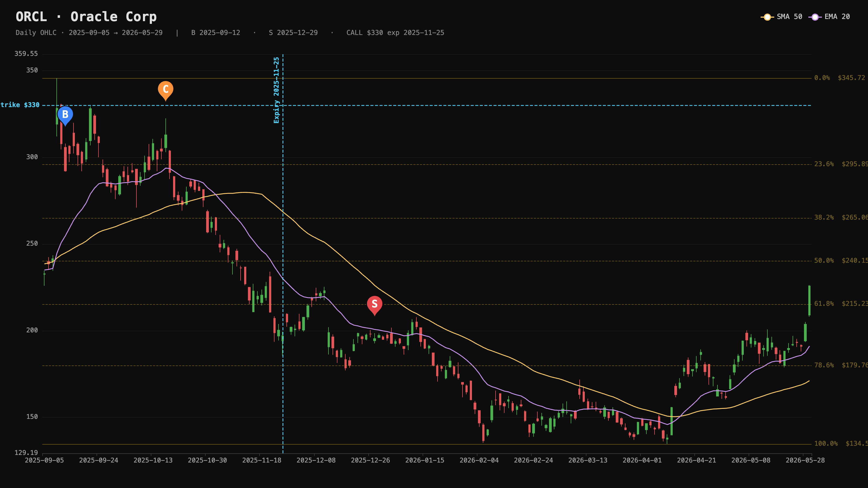This screenshot has height=488, width=868.
Task: Click the S 2025-12-29 subtitle entry
Action: click(293, 33)
